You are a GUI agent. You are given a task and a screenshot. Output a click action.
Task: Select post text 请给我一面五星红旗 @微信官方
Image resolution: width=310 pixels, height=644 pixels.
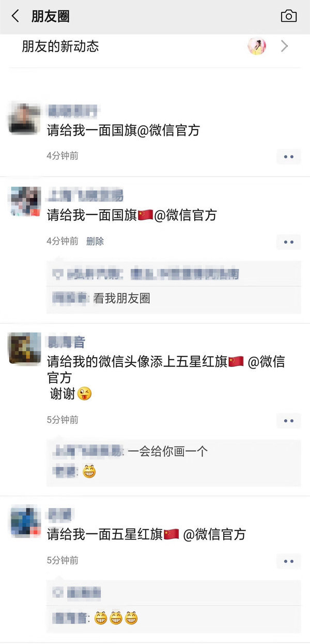click(146, 534)
